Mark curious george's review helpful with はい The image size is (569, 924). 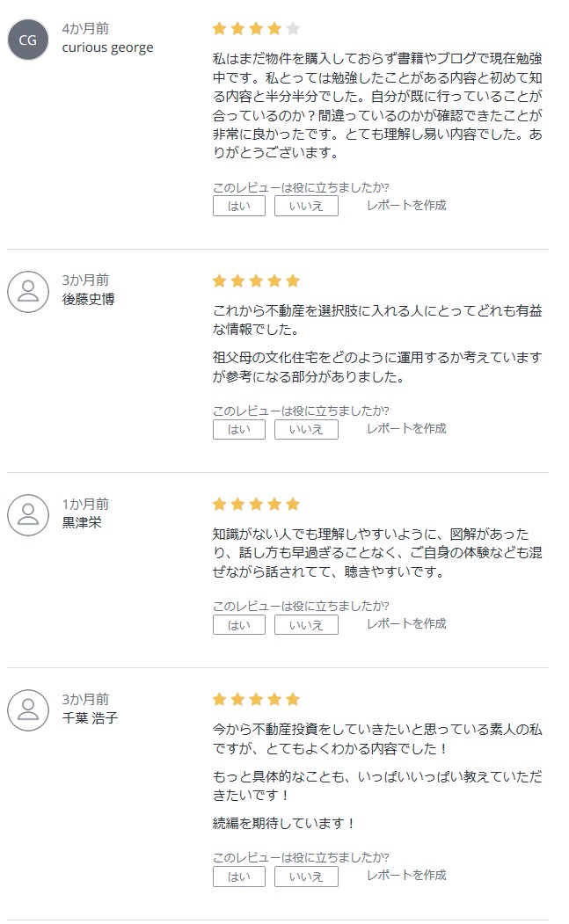pos(239,207)
